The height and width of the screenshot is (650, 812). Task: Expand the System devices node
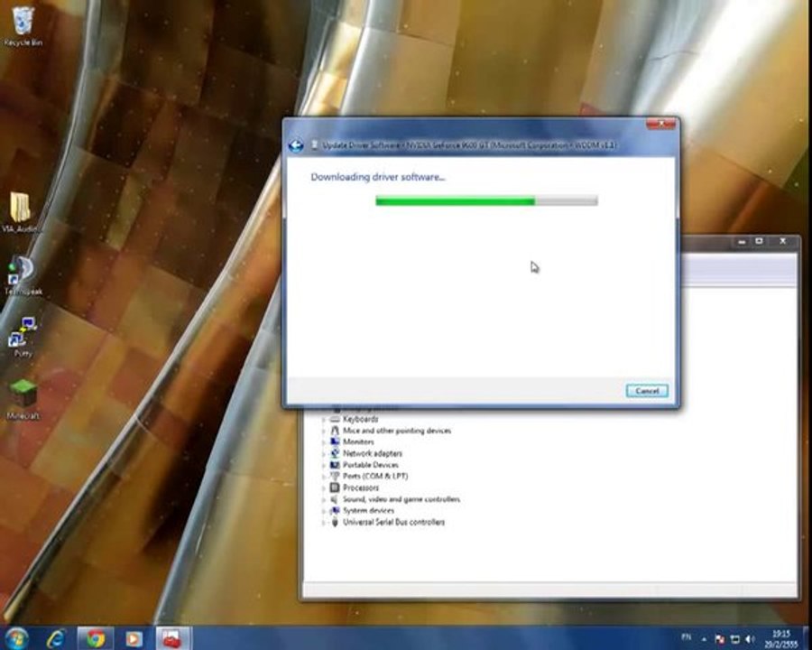tap(324, 511)
